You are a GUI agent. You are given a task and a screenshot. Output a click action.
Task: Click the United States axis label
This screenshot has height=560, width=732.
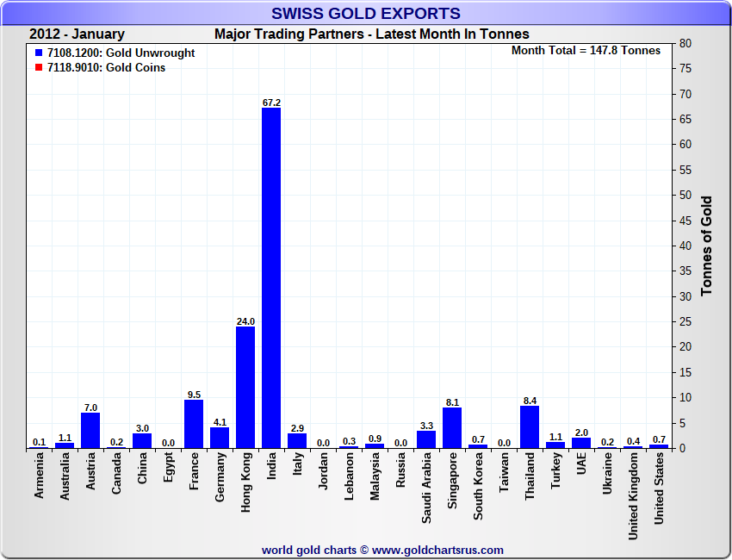click(659, 488)
